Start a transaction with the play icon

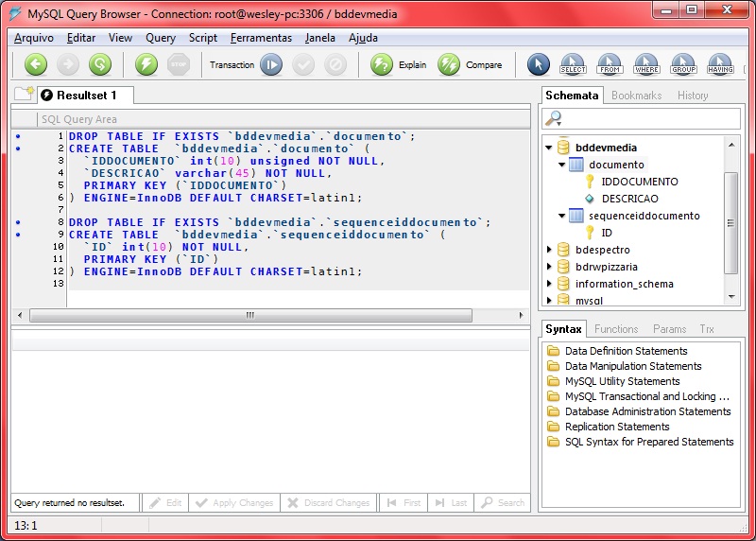(x=271, y=64)
